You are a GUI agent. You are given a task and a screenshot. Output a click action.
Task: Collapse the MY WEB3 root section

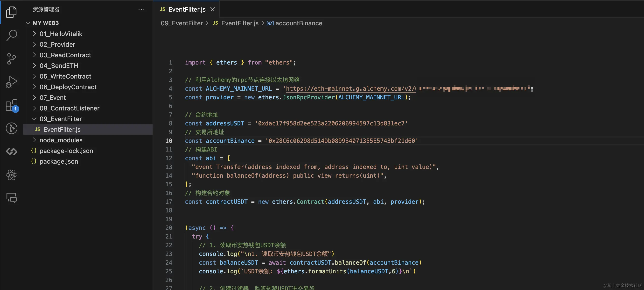coord(28,23)
